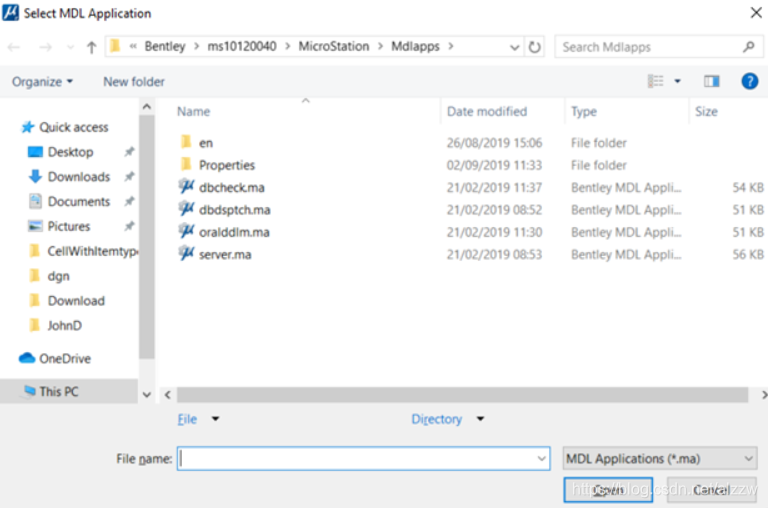Click in the File name text field
Image resolution: width=768 pixels, height=508 pixels.
pos(360,459)
